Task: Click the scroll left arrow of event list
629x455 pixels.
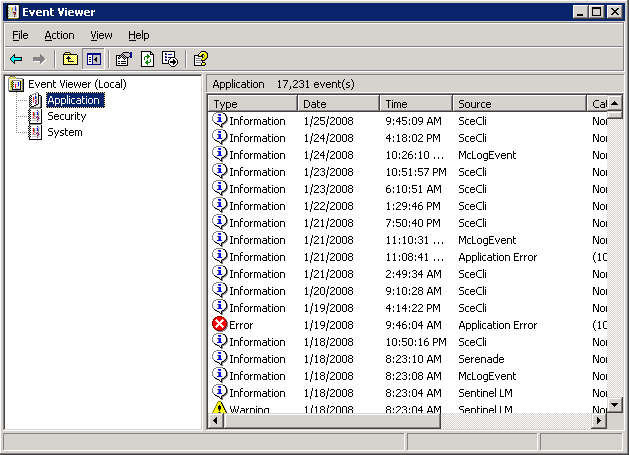Action: tap(216, 420)
